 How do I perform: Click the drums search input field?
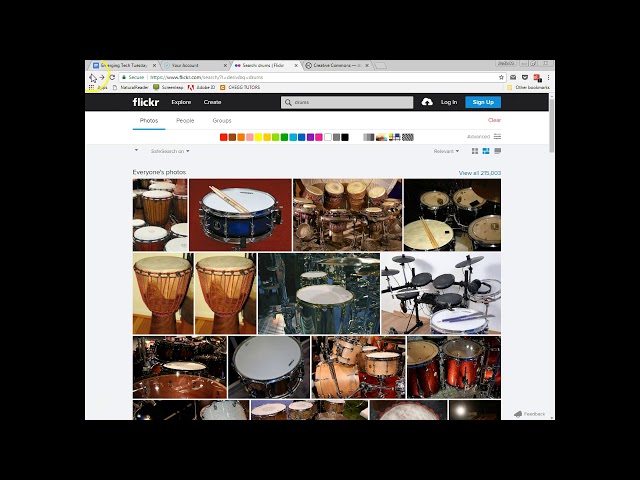click(347, 102)
